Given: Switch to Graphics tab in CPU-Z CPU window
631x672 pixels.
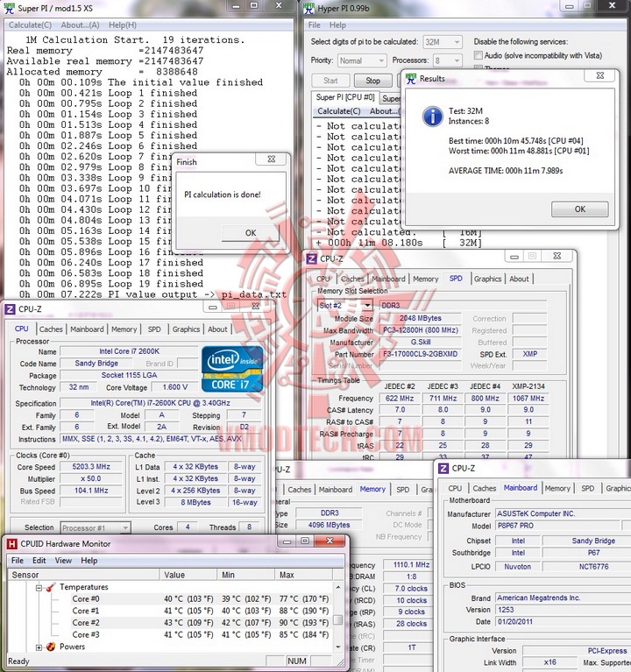Looking at the screenshot, I should click(x=186, y=329).
